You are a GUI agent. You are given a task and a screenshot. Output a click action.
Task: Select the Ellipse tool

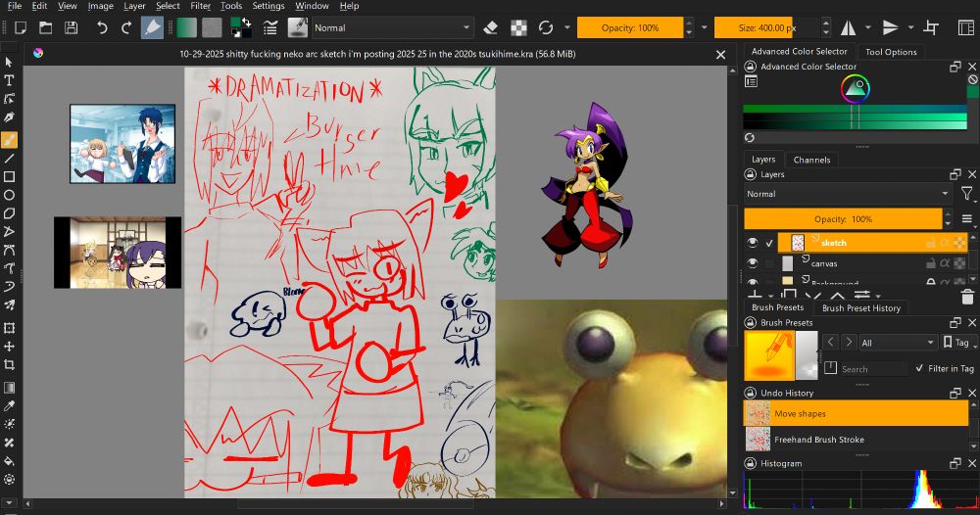coord(9,195)
